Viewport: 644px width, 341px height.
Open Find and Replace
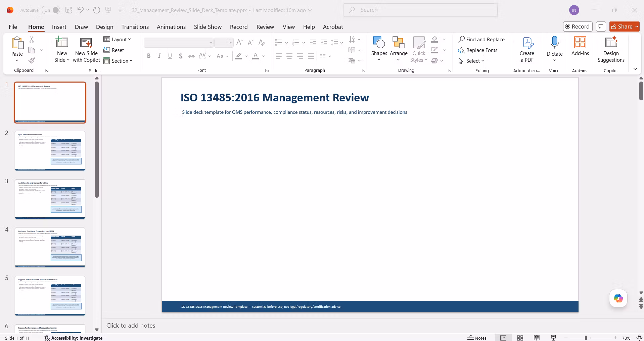481,39
